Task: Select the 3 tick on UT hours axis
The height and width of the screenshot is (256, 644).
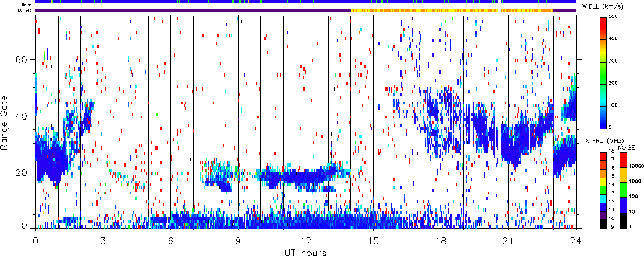Action: tap(103, 240)
